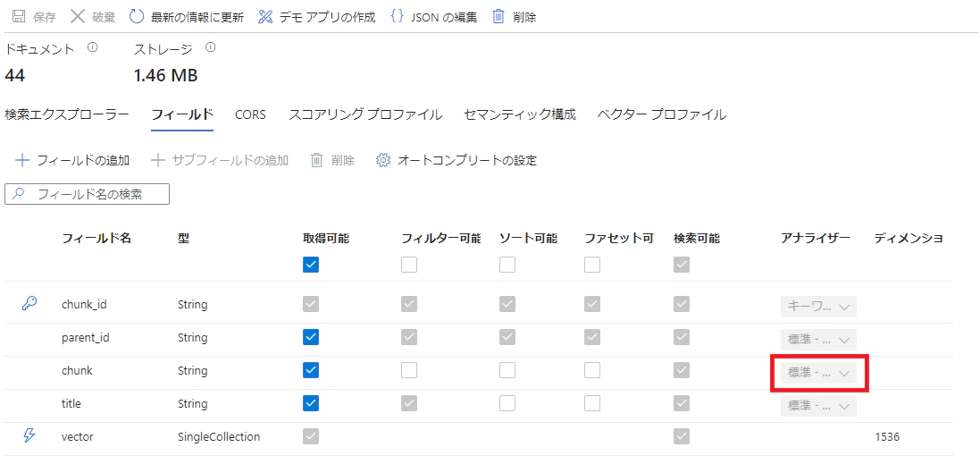Check フィルター可能 for chunk row

(409, 370)
